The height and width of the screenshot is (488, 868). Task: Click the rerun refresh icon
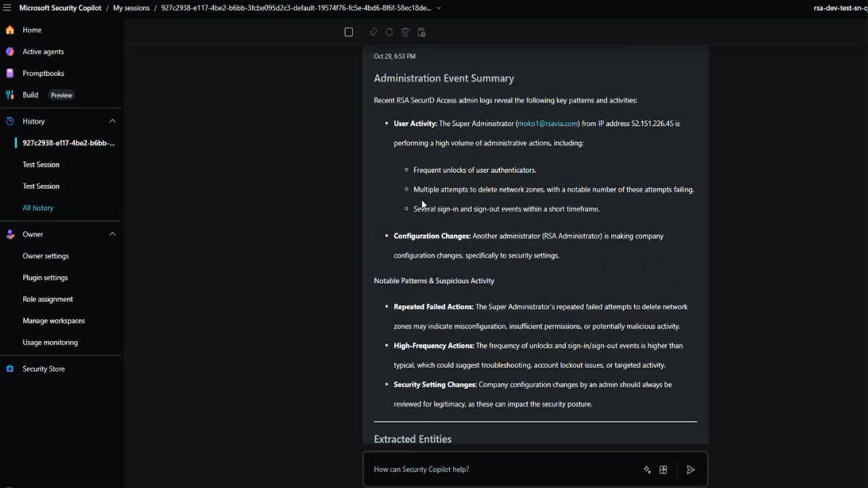tap(389, 32)
